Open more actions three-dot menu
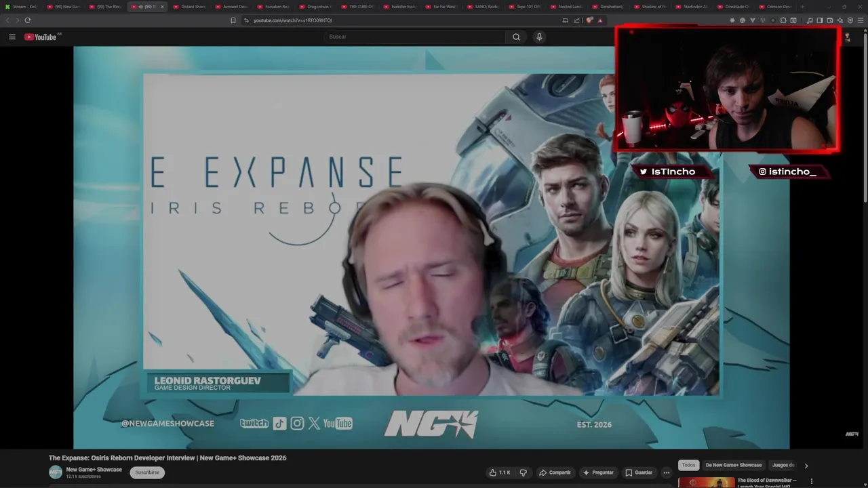Image resolution: width=868 pixels, height=488 pixels. point(667,472)
